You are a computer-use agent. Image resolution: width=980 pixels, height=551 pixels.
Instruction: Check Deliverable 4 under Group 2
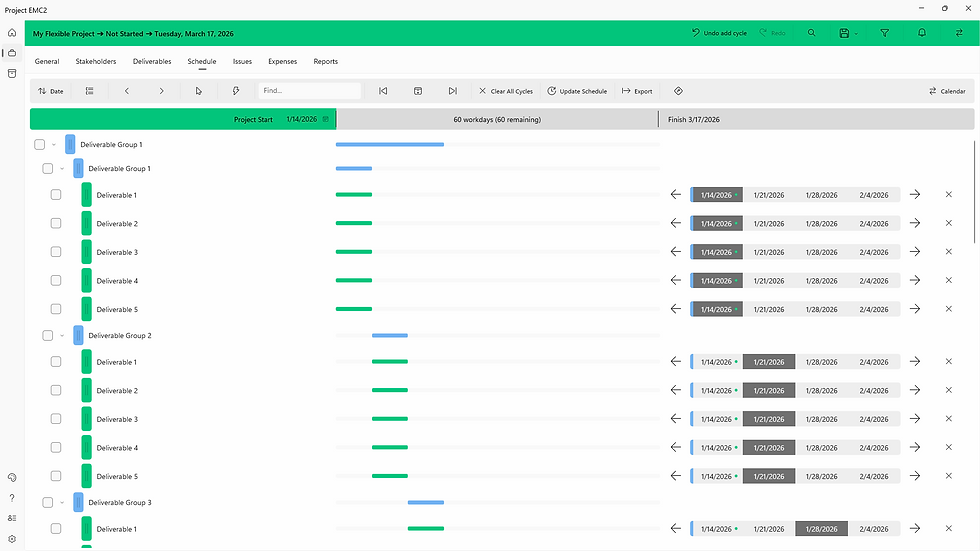coord(56,447)
